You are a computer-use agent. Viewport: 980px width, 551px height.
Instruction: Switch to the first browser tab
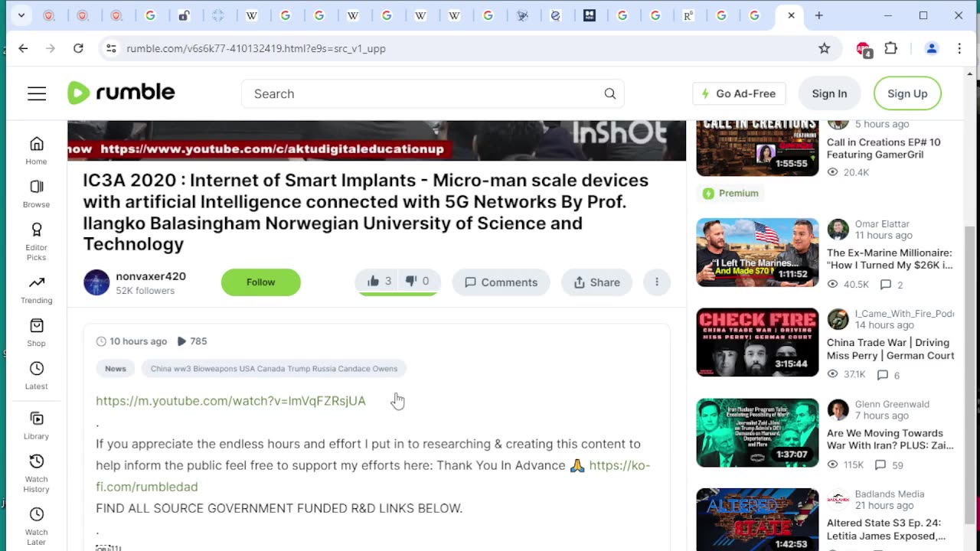[x=49, y=15]
